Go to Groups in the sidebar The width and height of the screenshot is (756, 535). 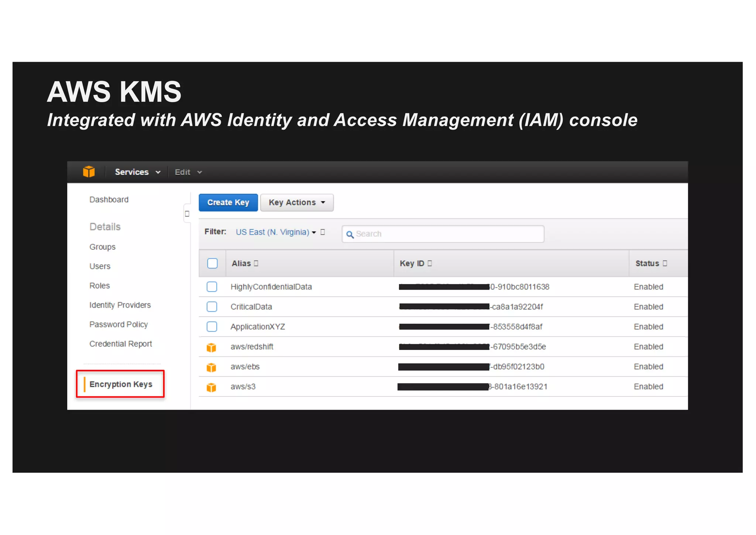coord(102,247)
